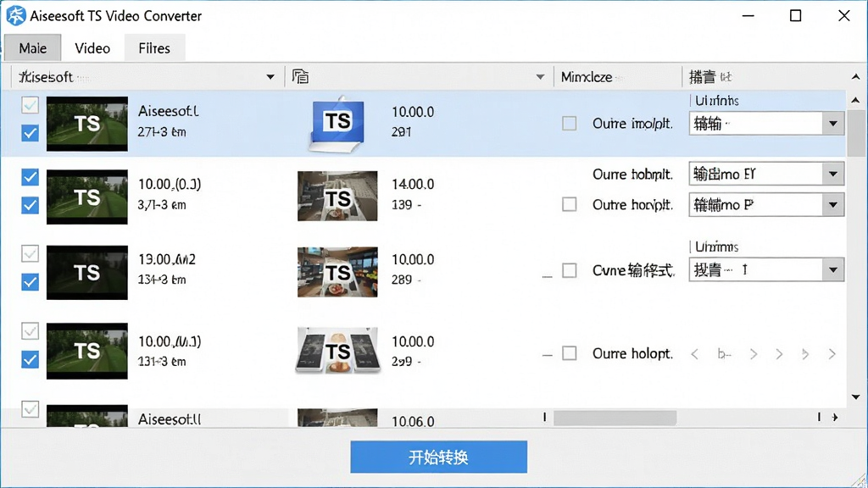This screenshot has width=868, height=488.
Task: Click the output thumbnail beside 299
Action: [337, 350]
